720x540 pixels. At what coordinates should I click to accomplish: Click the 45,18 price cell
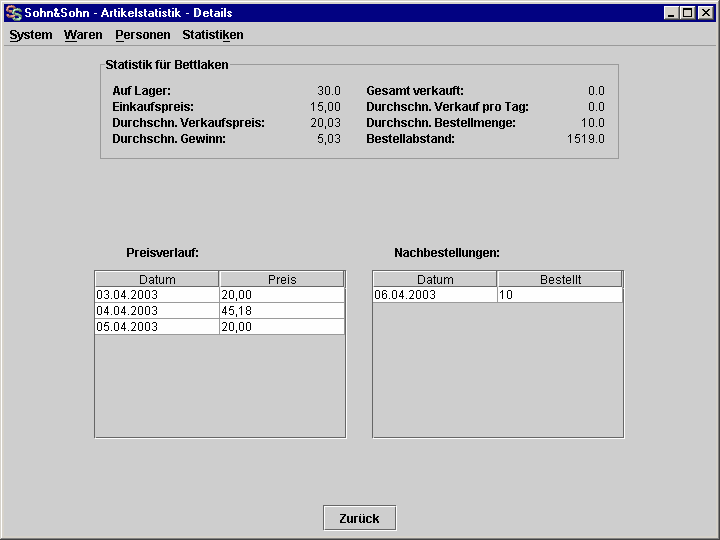282,311
